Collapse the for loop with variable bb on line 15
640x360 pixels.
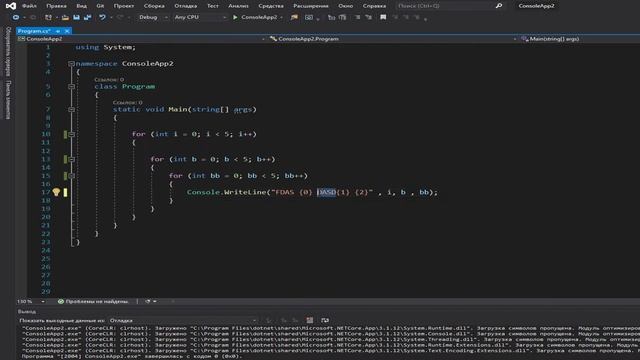pyautogui.click(x=71, y=176)
